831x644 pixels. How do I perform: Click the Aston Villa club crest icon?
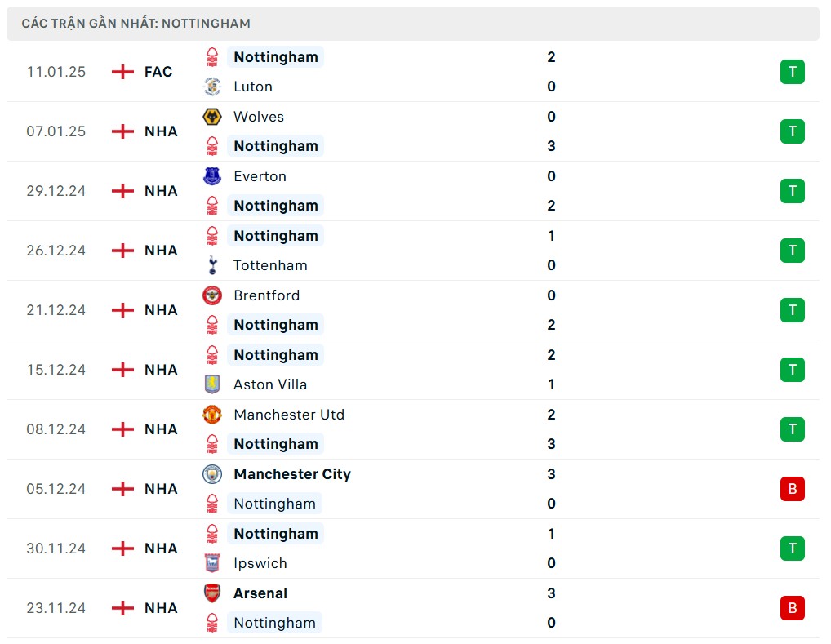pos(212,384)
